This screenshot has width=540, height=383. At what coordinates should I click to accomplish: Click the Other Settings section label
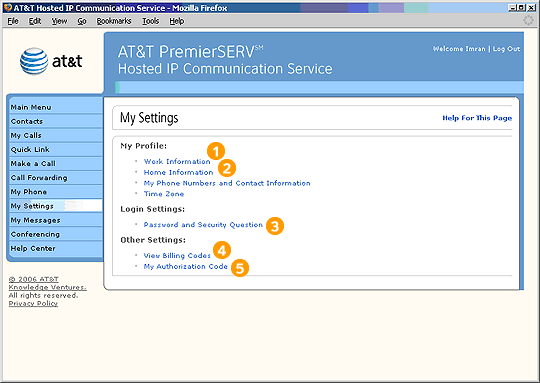[x=153, y=240]
